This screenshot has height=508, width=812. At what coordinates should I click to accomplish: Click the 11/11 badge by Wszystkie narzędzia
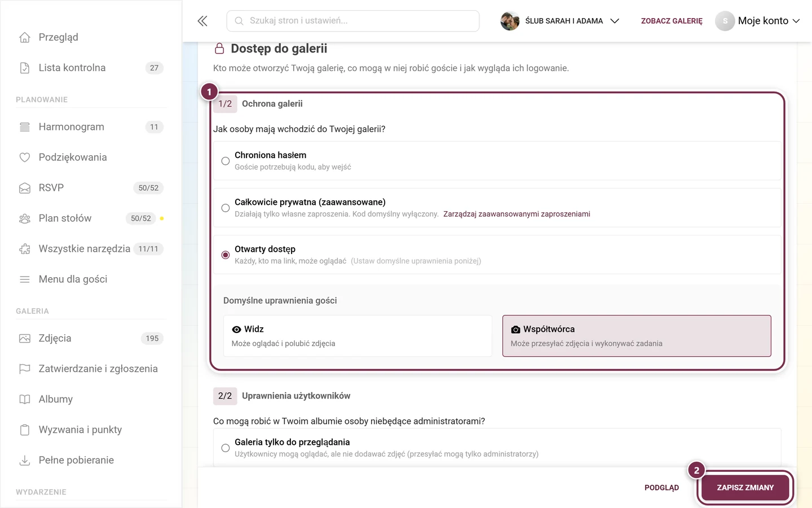click(148, 249)
